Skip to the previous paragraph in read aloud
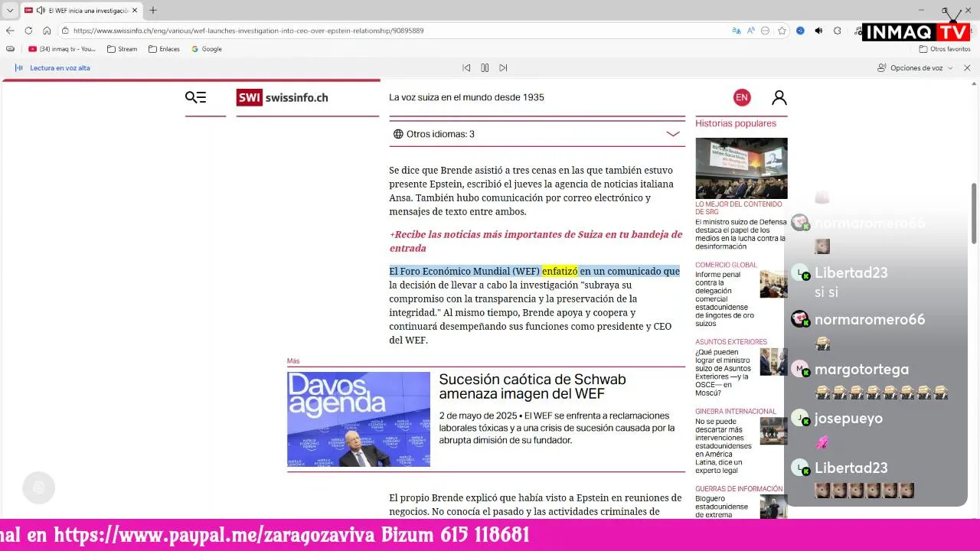The width and height of the screenshot is (980, 551). click(x=466, y=68)
